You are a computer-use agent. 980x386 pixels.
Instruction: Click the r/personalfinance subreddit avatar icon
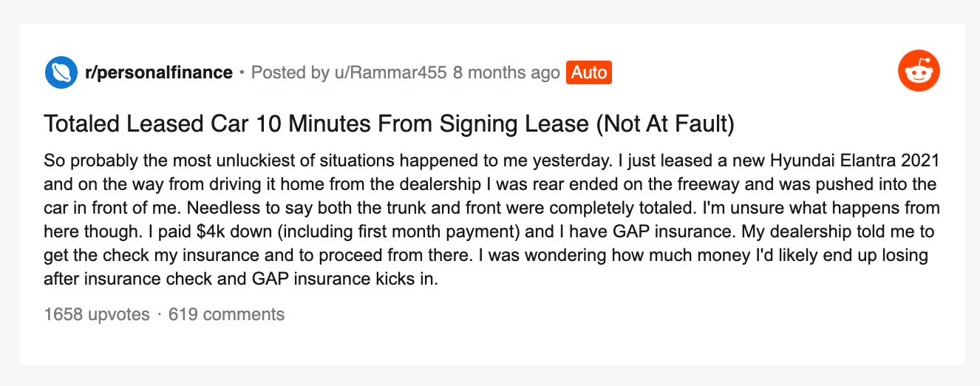[61, 72]
